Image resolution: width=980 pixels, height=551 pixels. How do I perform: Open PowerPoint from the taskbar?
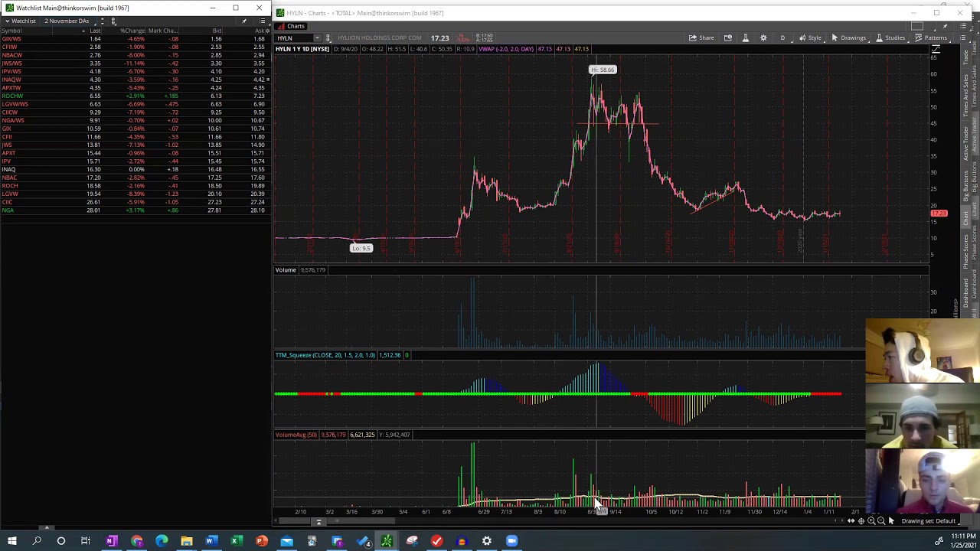pos(261,541)
